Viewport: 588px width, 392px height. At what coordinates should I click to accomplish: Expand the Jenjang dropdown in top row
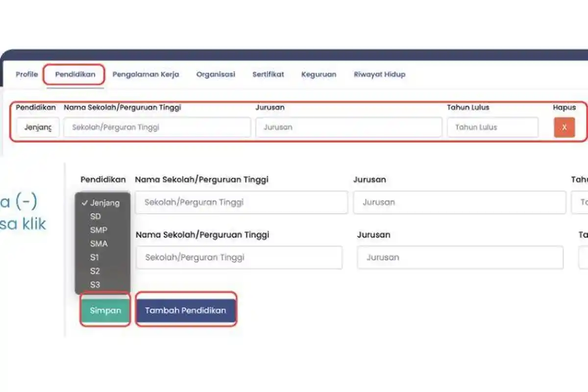point(38,127)
